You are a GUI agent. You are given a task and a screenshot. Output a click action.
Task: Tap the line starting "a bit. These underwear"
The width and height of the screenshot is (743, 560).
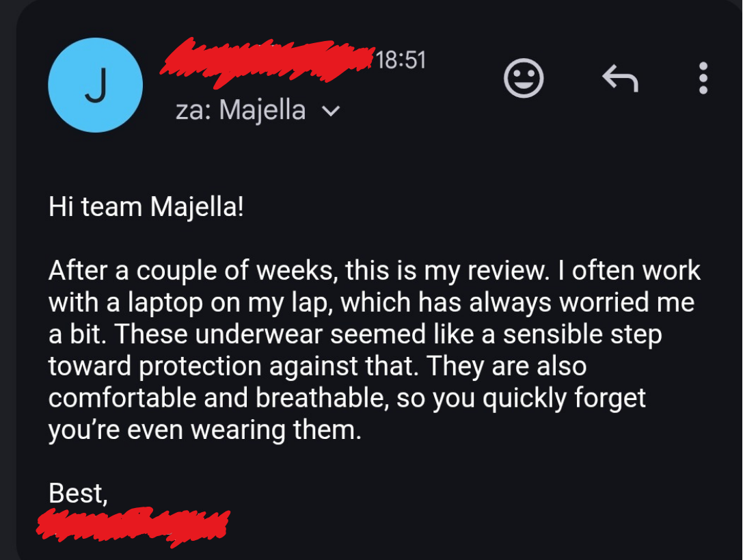[355, 335]
